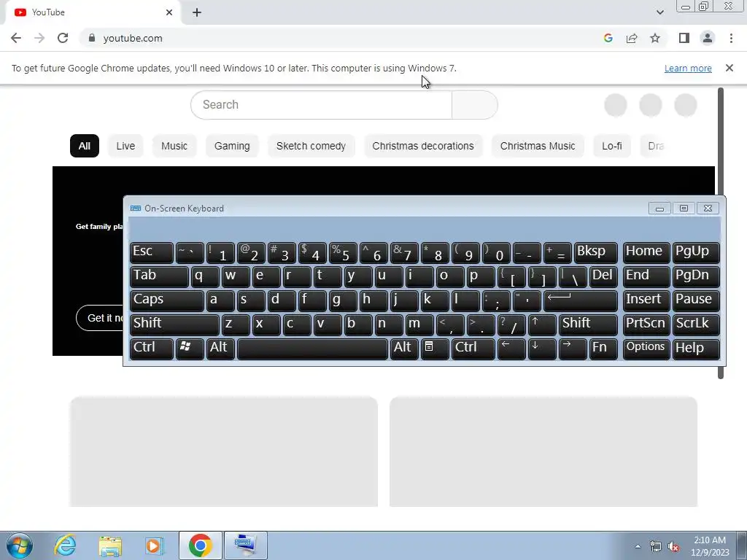
Task: Toggle the left Ctrl key
Action: 152,349
